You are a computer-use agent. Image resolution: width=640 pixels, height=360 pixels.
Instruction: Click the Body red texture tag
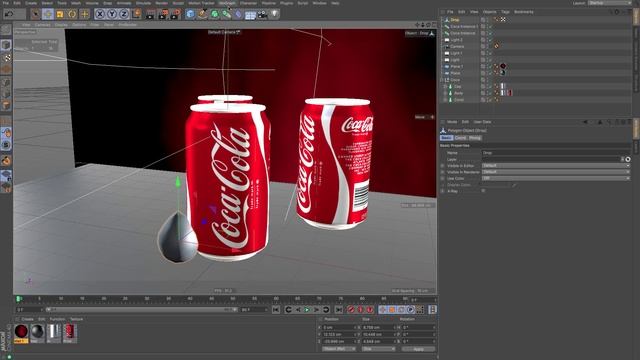tap(509, 93)
